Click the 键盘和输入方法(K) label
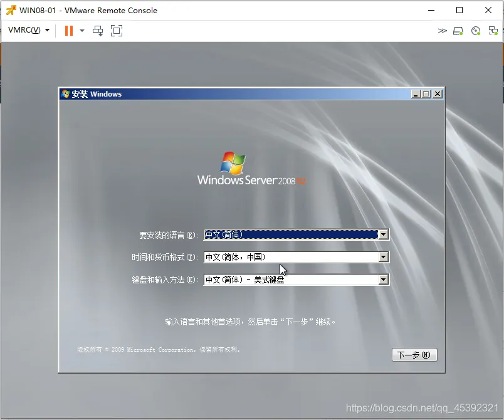 pyautogui.click(x=165, y=280)
